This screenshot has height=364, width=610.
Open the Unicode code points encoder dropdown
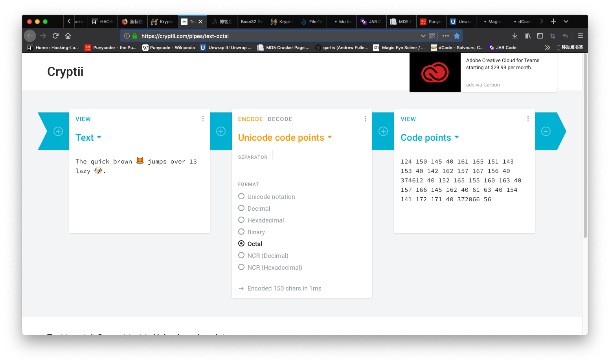coord(285,138)
